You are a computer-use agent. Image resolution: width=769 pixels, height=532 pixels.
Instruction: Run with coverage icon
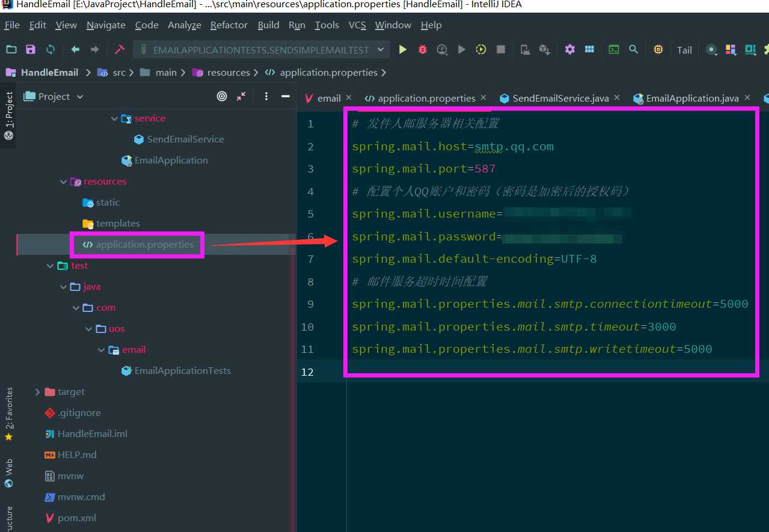coord(442,49)
